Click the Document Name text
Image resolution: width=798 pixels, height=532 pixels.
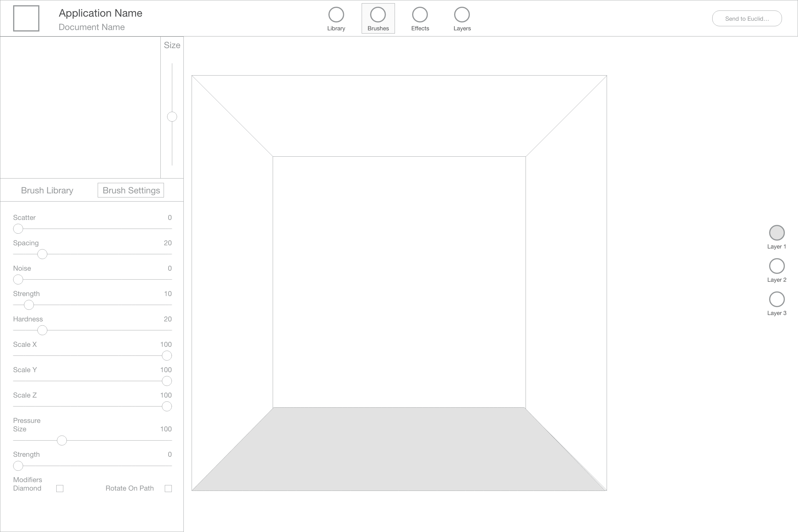tap(92, 27)
